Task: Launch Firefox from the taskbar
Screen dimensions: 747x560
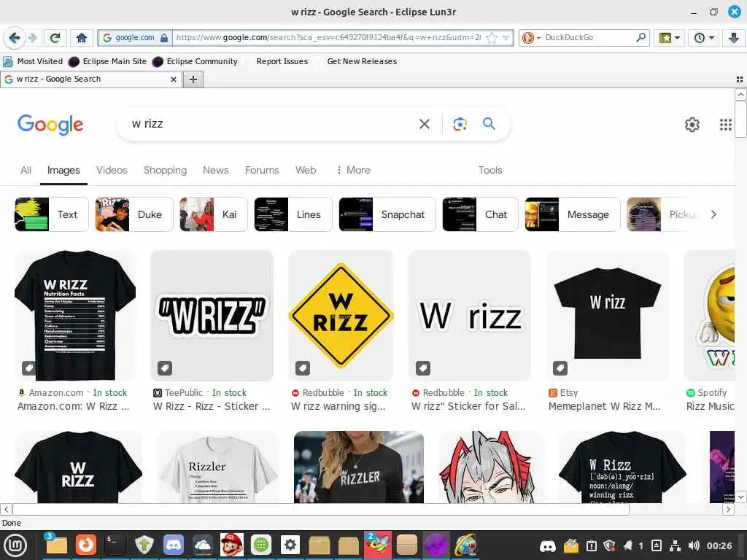Action: [86, 545]
